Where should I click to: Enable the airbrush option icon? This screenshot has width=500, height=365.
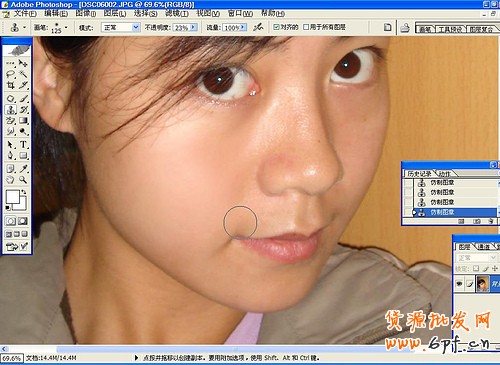coord(258,27)
